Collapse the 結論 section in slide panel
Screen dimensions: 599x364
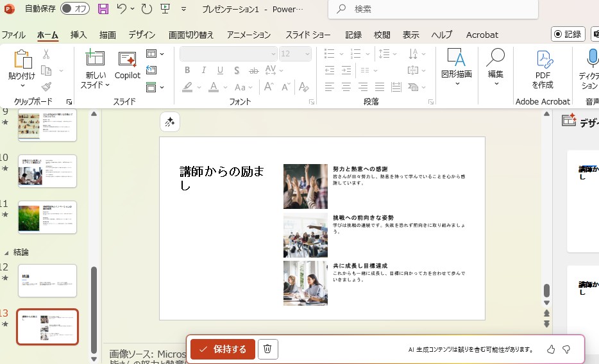8,252
